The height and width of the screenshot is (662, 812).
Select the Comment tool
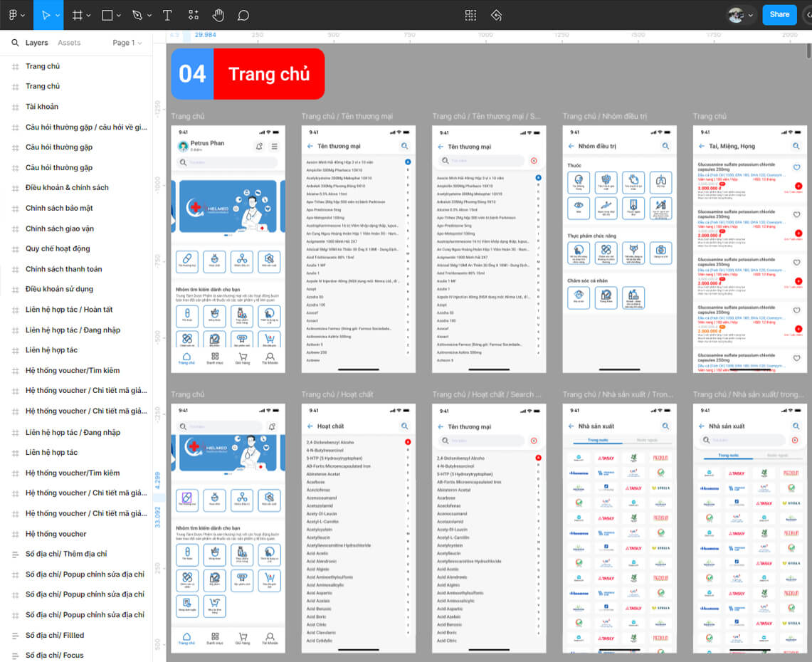243,15
